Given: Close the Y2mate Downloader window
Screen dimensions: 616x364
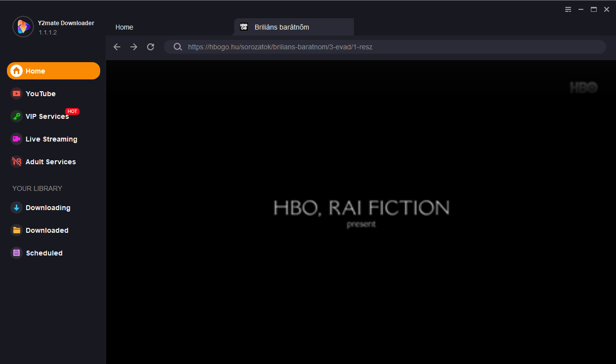Looking at the screenshot, I should (607, 9).
